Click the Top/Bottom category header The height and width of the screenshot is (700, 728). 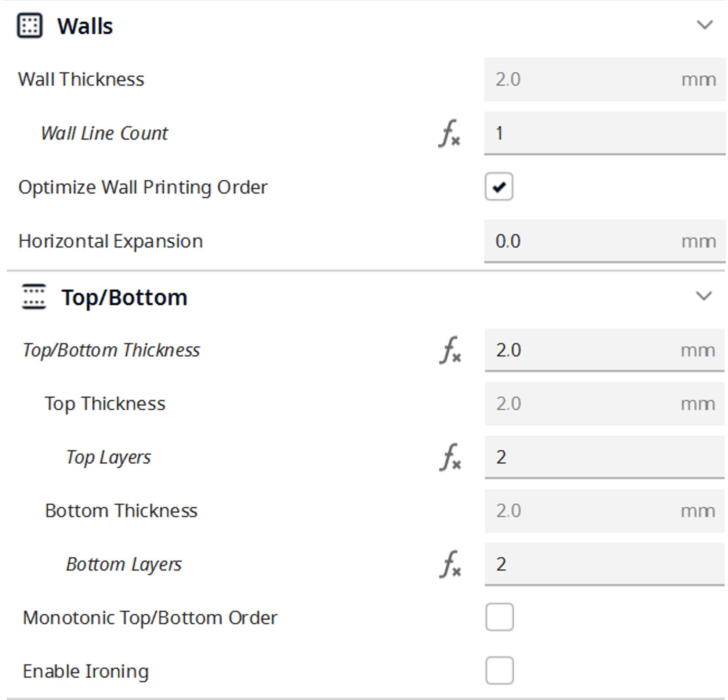124,297
